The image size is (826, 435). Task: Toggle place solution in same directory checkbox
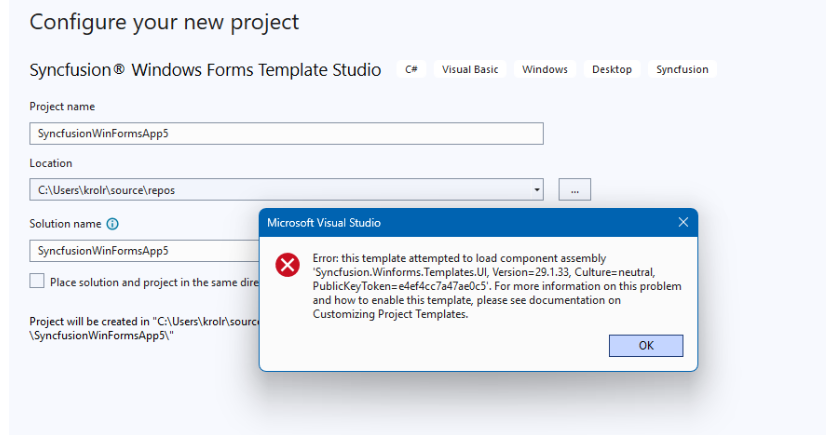(x=37, y=281)
